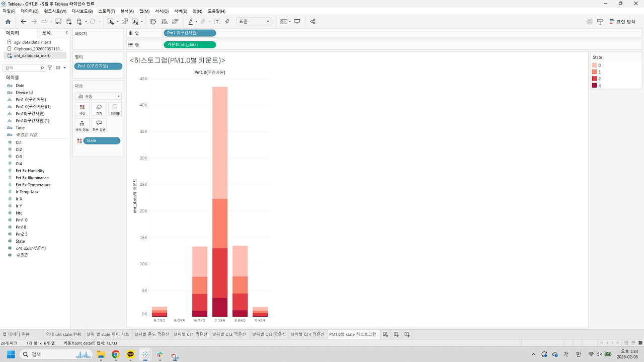Clear the sheet using the toolbar icon
The width and height of the screenshot is (644, 362).
point(135,22)
